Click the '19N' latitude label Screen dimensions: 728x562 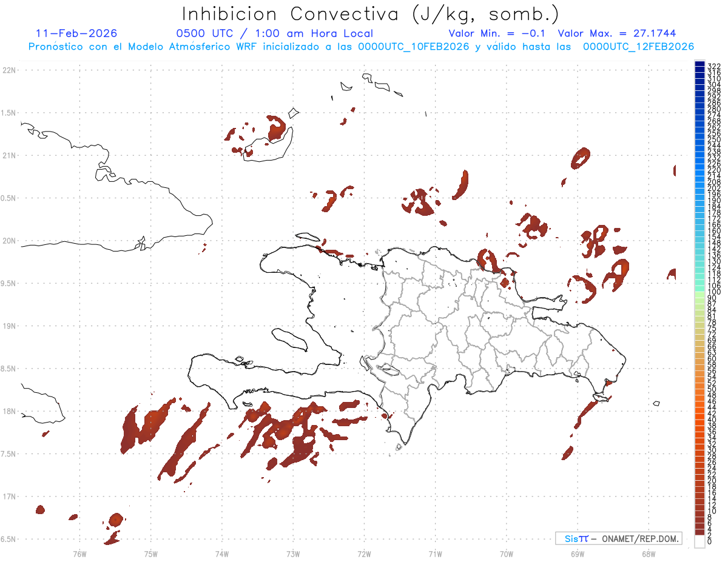point(9,326)
